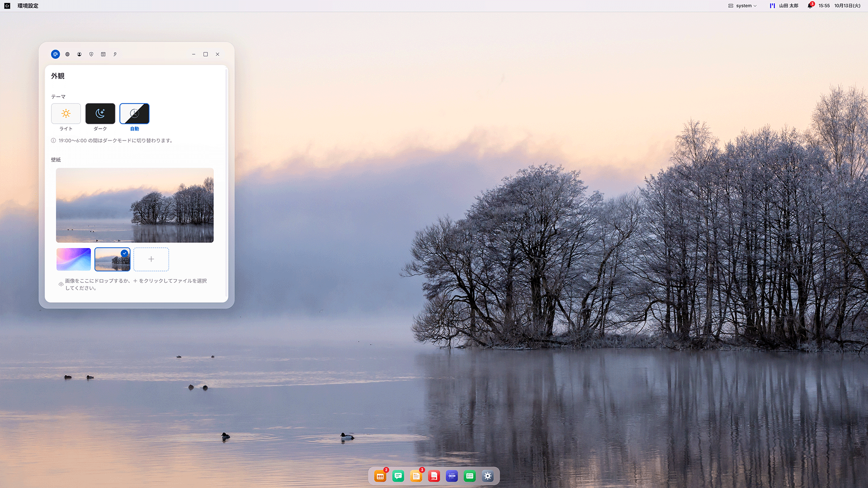The image size is (868, 488).
Task: Click the 15:55 clock in top bar
Action: (x=824, y=6)
